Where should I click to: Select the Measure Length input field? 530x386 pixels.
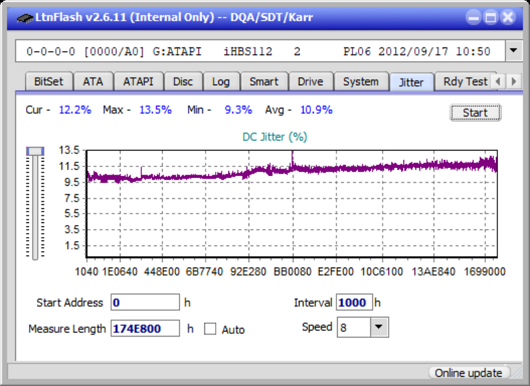point(145,329)
